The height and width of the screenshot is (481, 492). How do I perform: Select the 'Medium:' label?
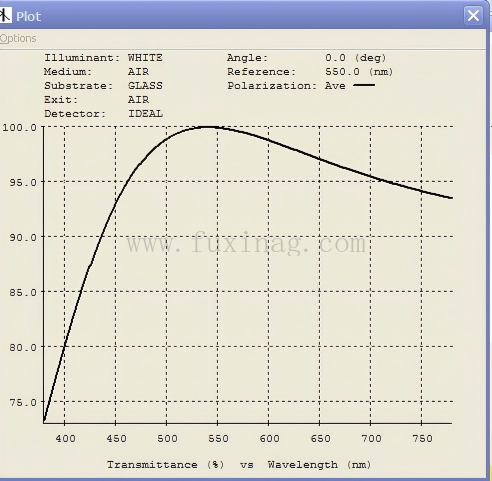pyautogui.click(x=68, y=72)
